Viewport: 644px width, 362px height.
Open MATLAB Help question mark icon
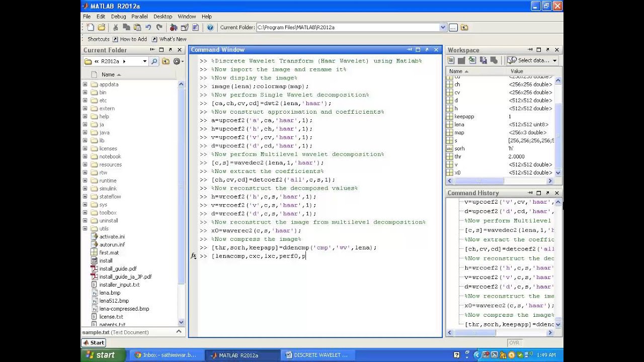click(210, 28)
